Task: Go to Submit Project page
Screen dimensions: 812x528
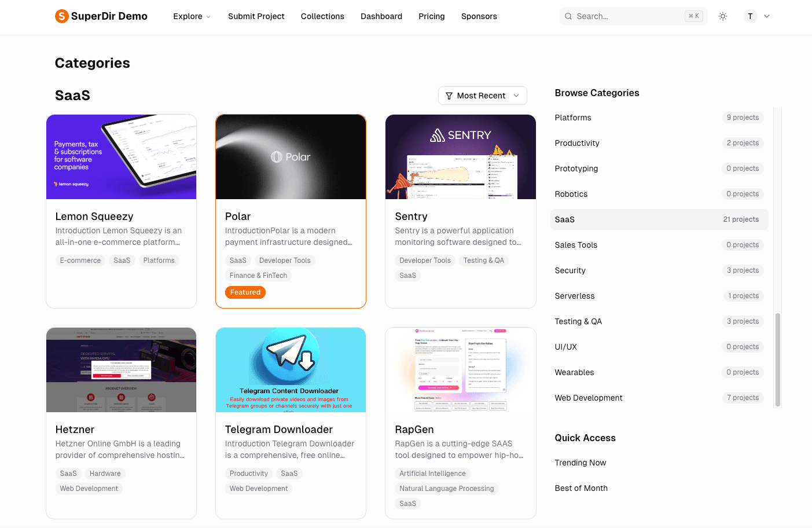Action: pos(256,16)
